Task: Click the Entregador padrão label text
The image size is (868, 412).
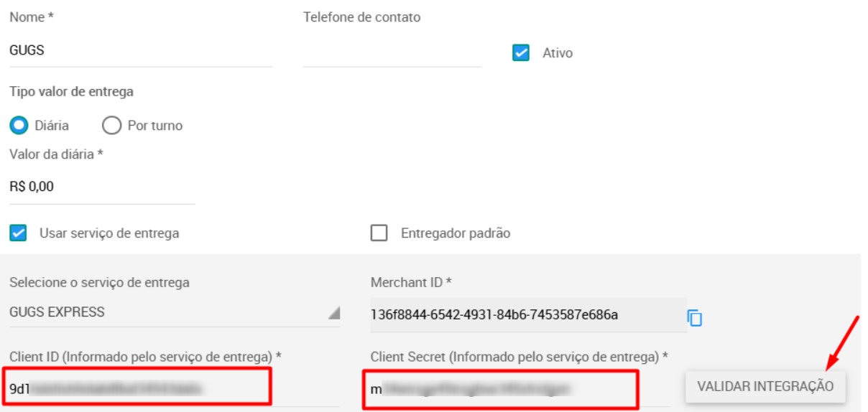Action: [x=456, y=233]
